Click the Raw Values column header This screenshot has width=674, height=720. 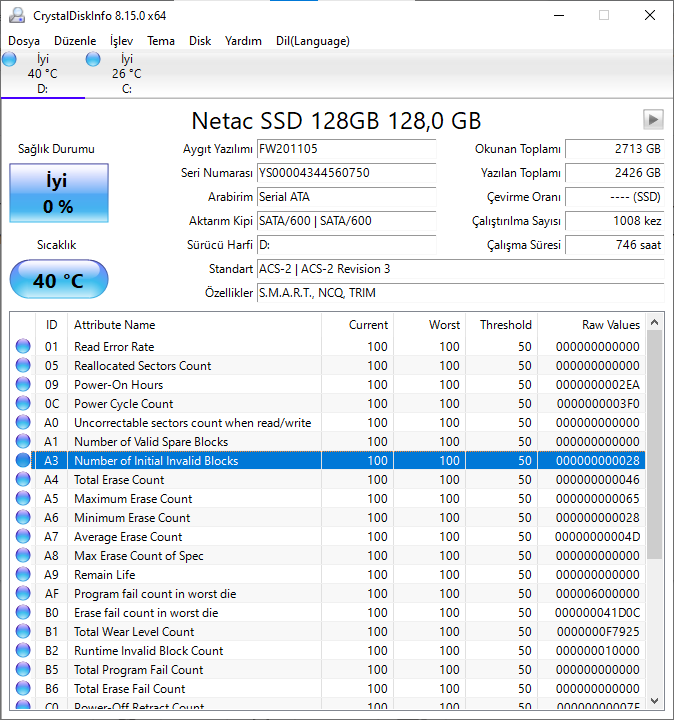tap(591, 325)
